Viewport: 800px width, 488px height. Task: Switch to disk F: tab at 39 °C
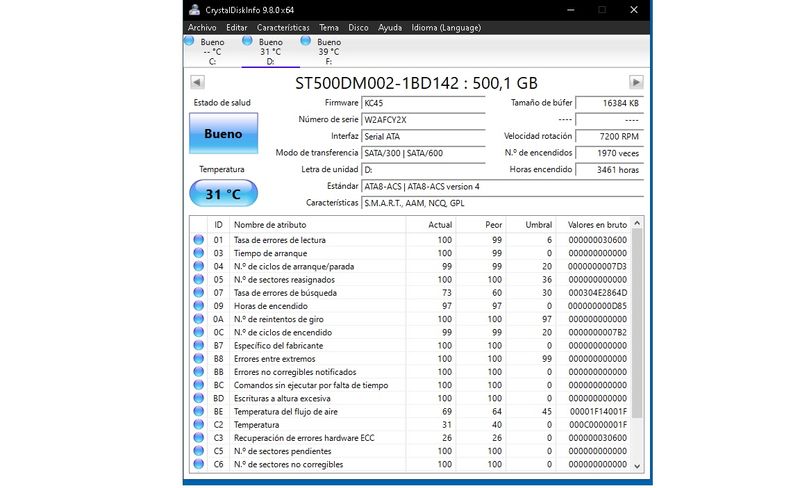(329, 51)
